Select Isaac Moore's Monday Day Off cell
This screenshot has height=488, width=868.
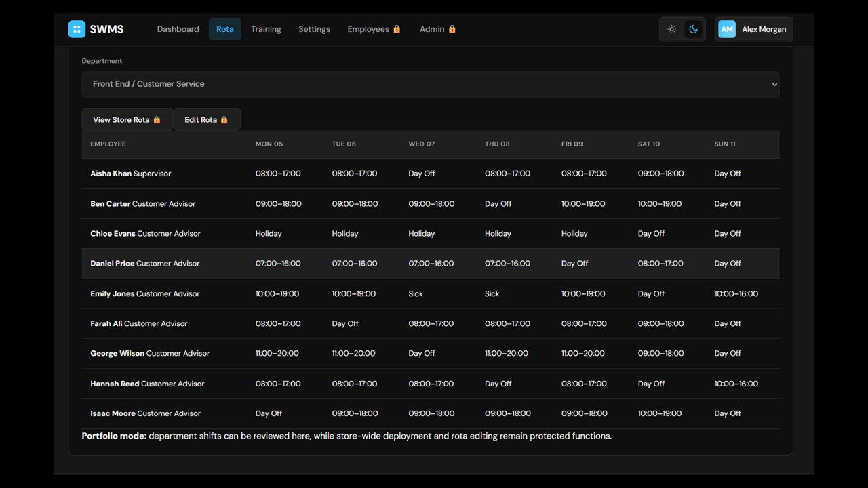click(x=269, y=413)
